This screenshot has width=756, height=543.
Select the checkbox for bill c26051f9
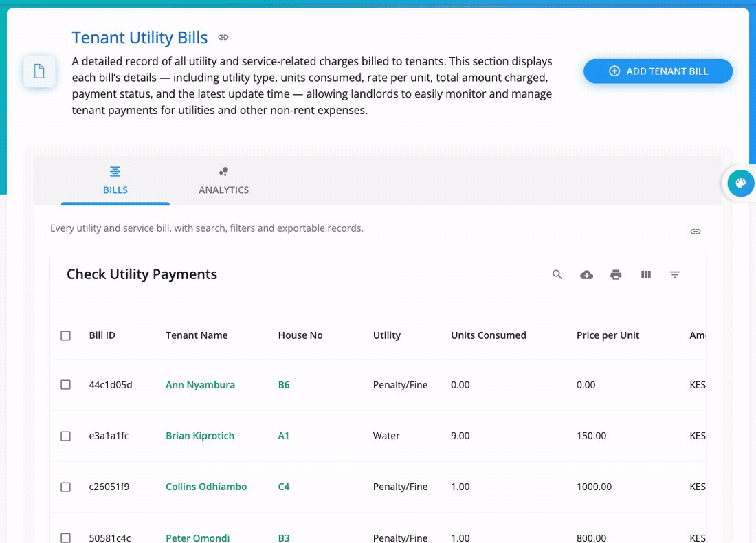tap(65, 487)
